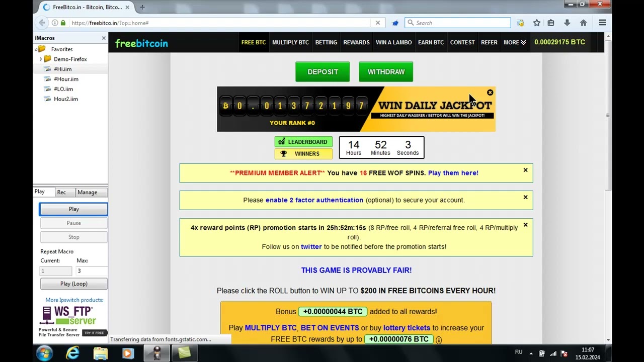Dismiss the 2 factor authentication notice

(525, 197)
